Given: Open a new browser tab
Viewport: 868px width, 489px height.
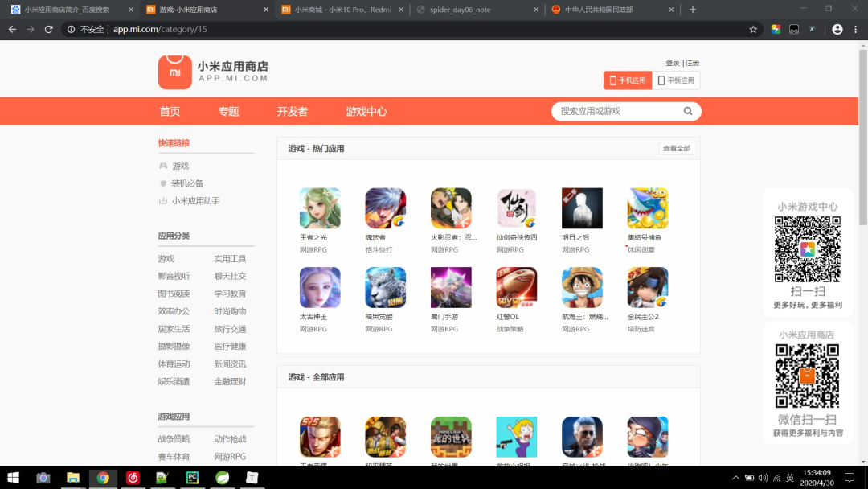Looking at the screenshot, I should point(693,10).
